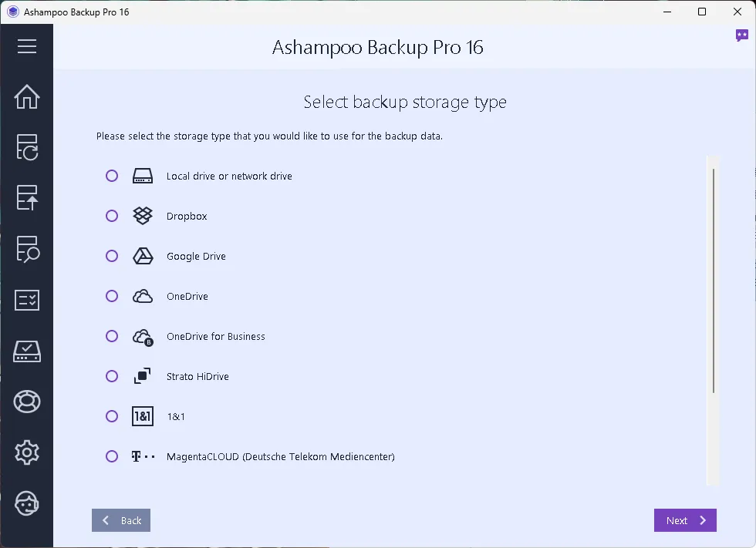Select MagentaCLOUD storage radio button
Viewport: 756px width, 548px height.
click(x=112, y=456)
